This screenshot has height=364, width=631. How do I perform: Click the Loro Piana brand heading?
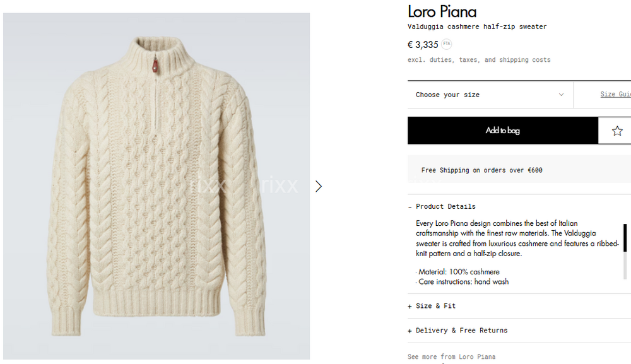click(x=442, y=11)
